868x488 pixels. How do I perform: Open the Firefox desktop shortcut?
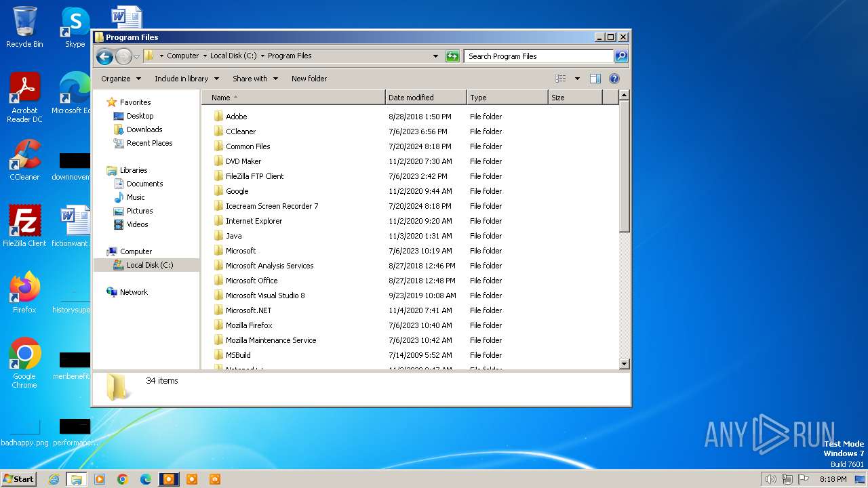(24, 293)
